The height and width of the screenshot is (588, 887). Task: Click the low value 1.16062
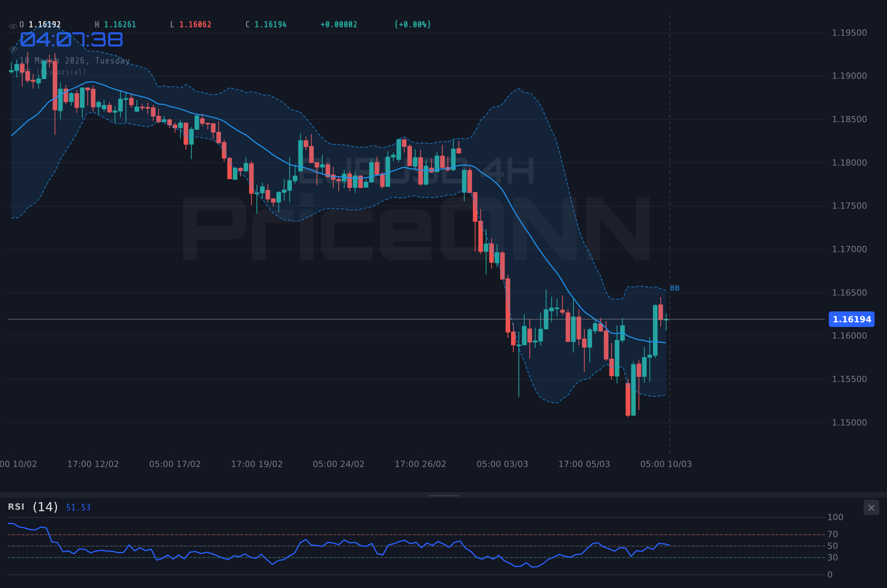pyautogui.click(x=195, y=25)
